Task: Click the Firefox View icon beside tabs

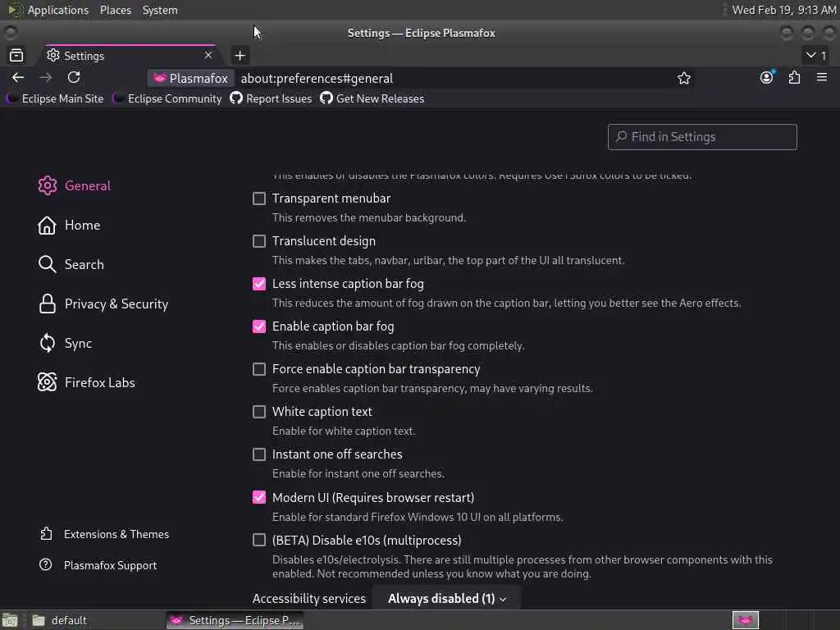Action: coord(16,55)
